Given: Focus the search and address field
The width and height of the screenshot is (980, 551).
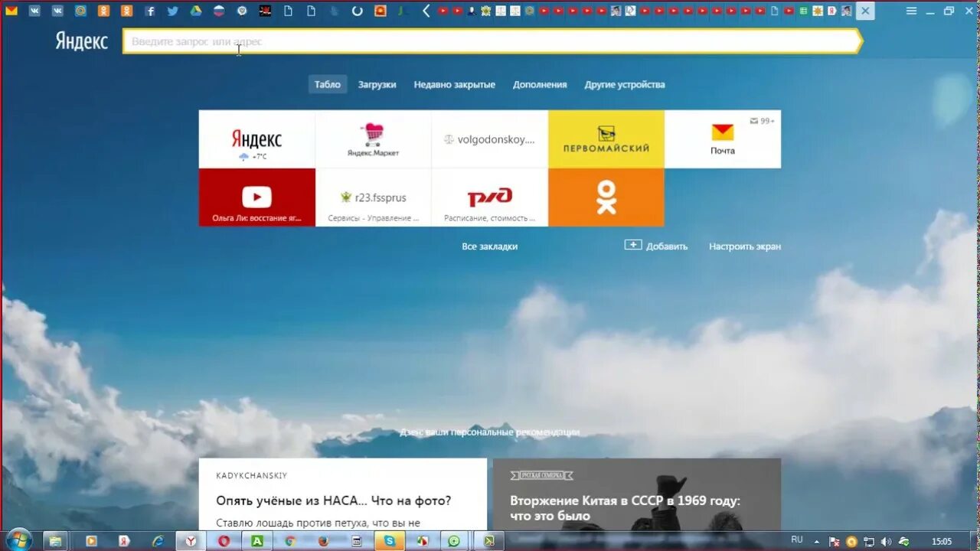Looking at the screenshot, I should (492, 41).
